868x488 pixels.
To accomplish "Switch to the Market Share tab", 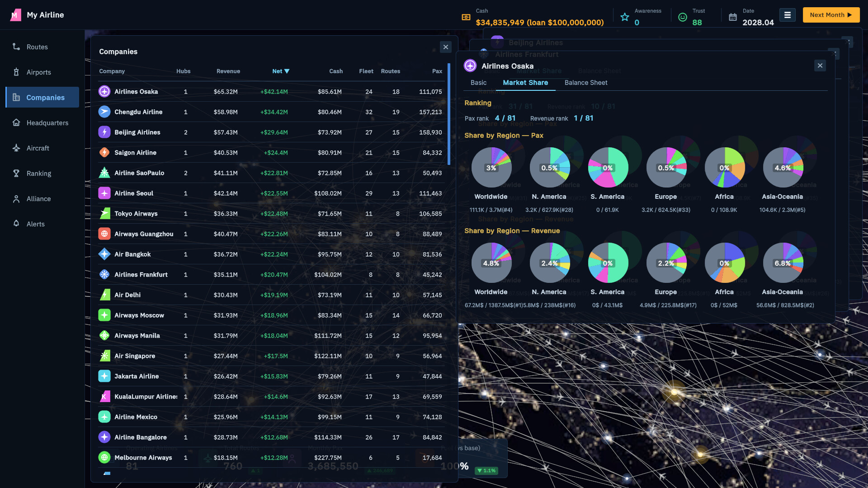I will click(x=525, y=83).
